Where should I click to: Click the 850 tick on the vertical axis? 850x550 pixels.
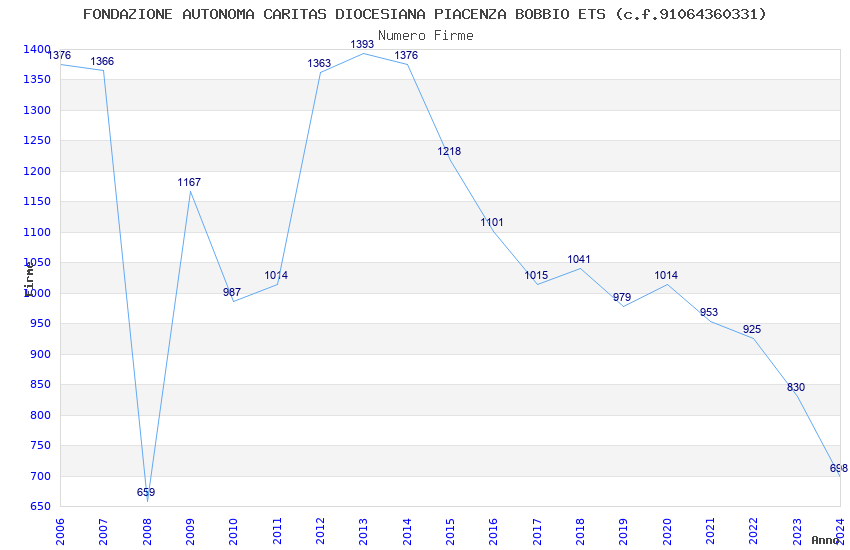(40, 385)
